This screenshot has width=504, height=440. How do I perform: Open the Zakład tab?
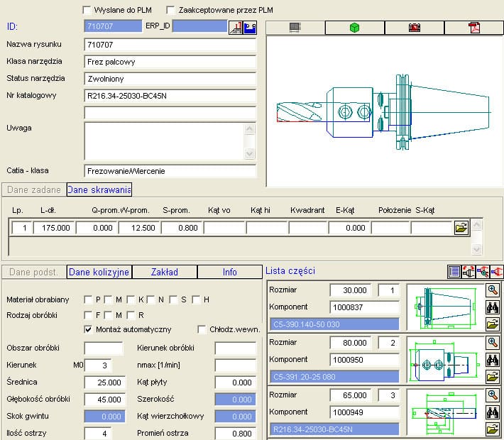coord(165,272)
